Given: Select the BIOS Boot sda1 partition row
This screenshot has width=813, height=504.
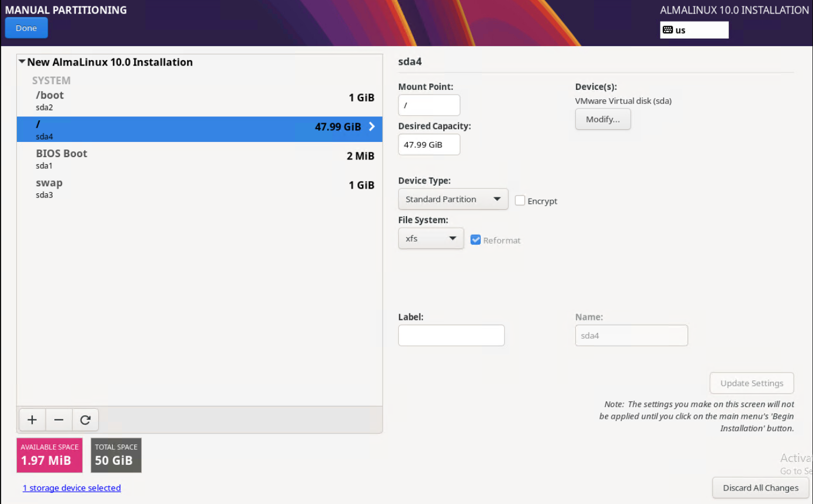Looking at the screenshot, I should click(200, 159).
